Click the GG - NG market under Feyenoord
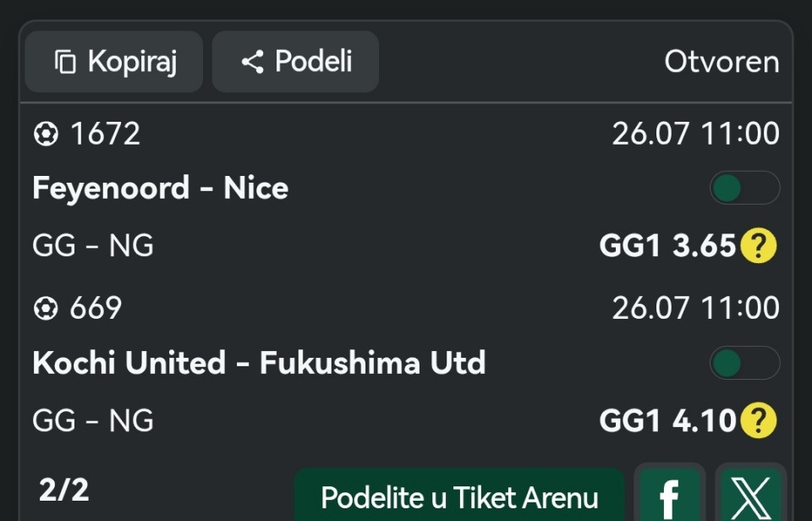This screenshot has height=521, width=812. pyautogui.click(x=93, y=245)
